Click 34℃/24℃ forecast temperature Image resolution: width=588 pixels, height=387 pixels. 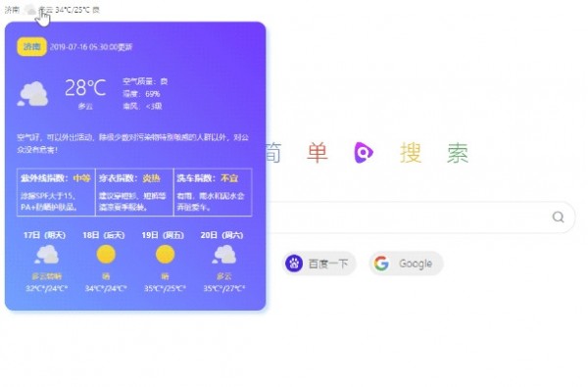coord(106,288)
